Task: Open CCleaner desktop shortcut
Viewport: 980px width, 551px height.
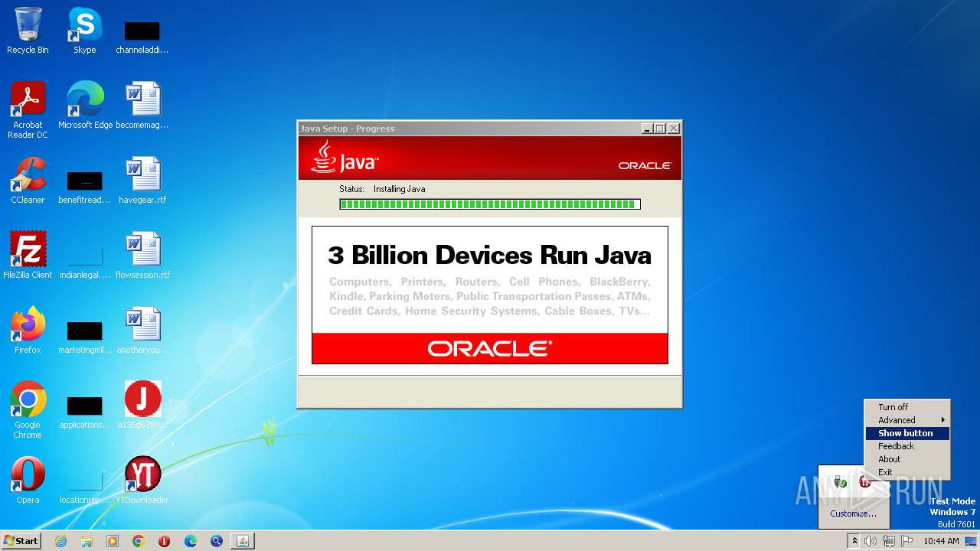Action: [28, 180]
